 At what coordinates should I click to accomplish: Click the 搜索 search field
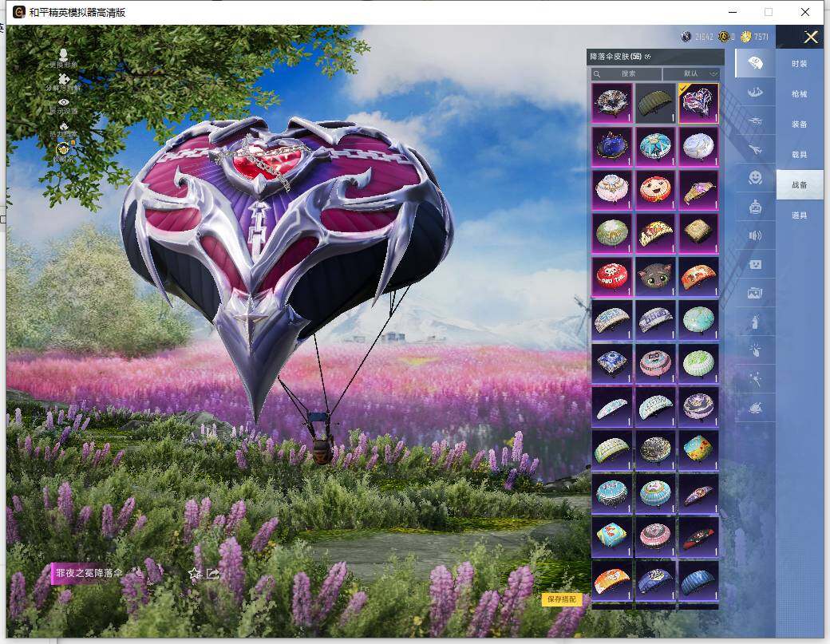click(627, 73)
